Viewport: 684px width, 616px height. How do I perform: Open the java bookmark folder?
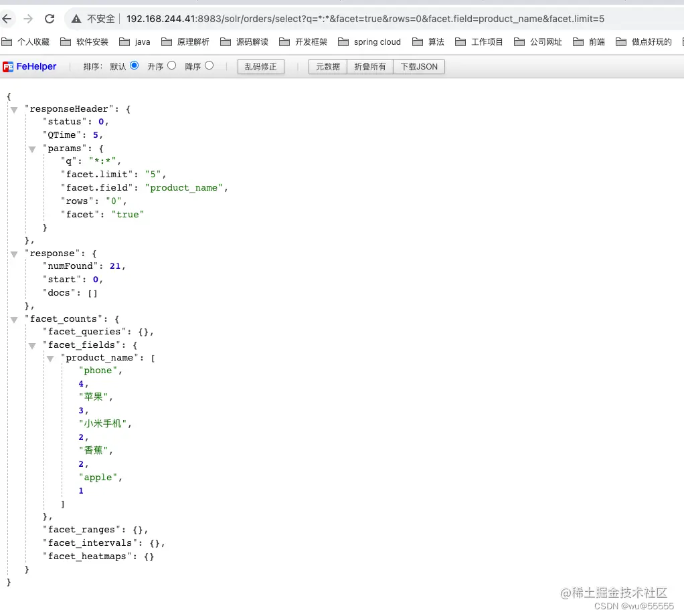[x=135, y=42]
